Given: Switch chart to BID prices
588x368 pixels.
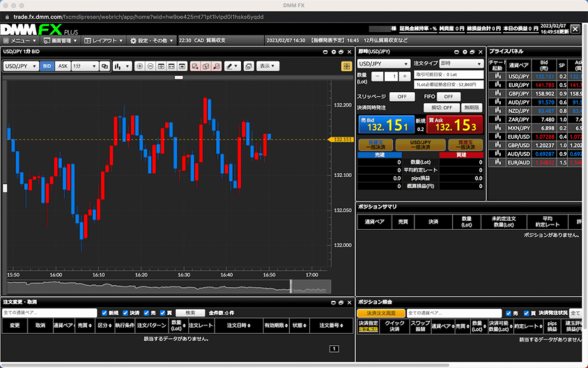Looking at the screenshot, I should click(47, 66).
